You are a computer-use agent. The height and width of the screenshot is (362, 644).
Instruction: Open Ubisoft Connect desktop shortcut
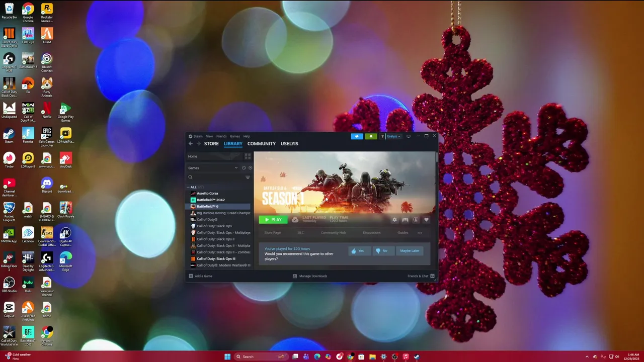(47, 62)
